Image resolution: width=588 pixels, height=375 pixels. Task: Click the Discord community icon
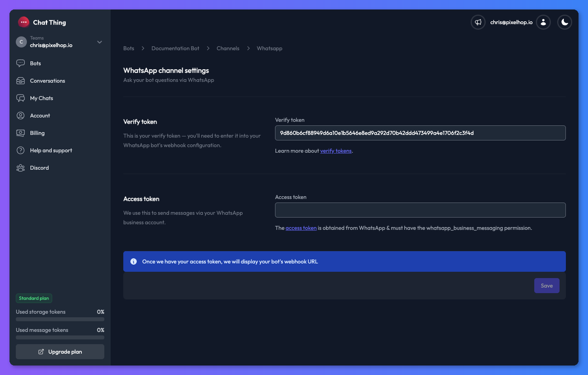21,168
